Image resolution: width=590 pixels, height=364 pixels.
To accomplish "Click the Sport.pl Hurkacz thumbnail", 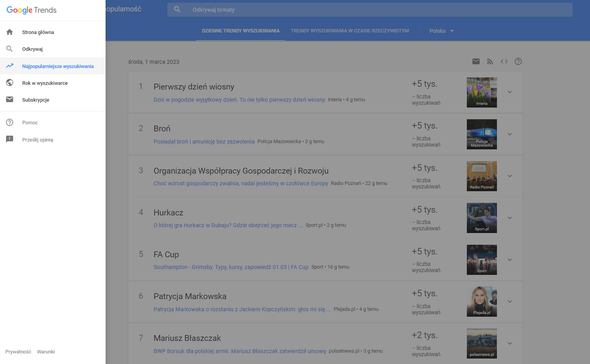I will (482, 218).
